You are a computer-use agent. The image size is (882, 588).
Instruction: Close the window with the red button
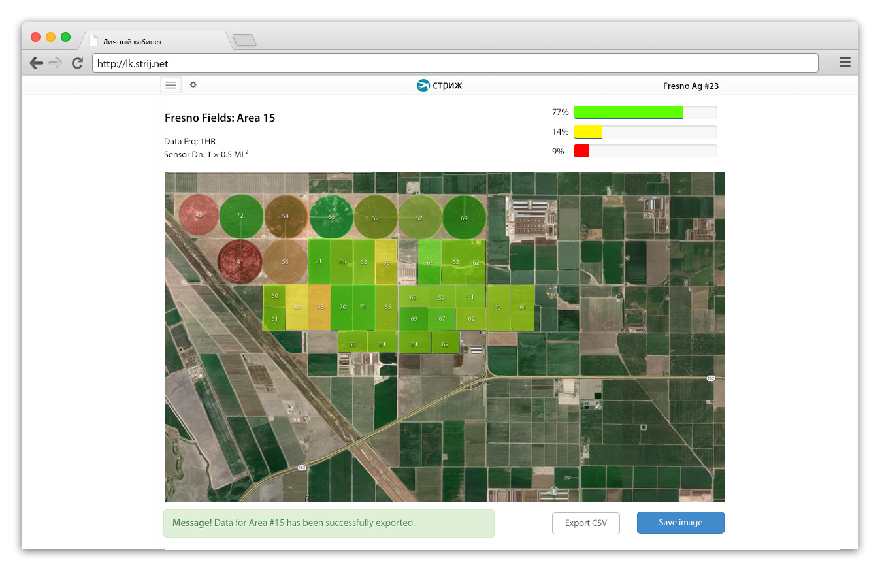pyautogui.click(x=36, y=37)
